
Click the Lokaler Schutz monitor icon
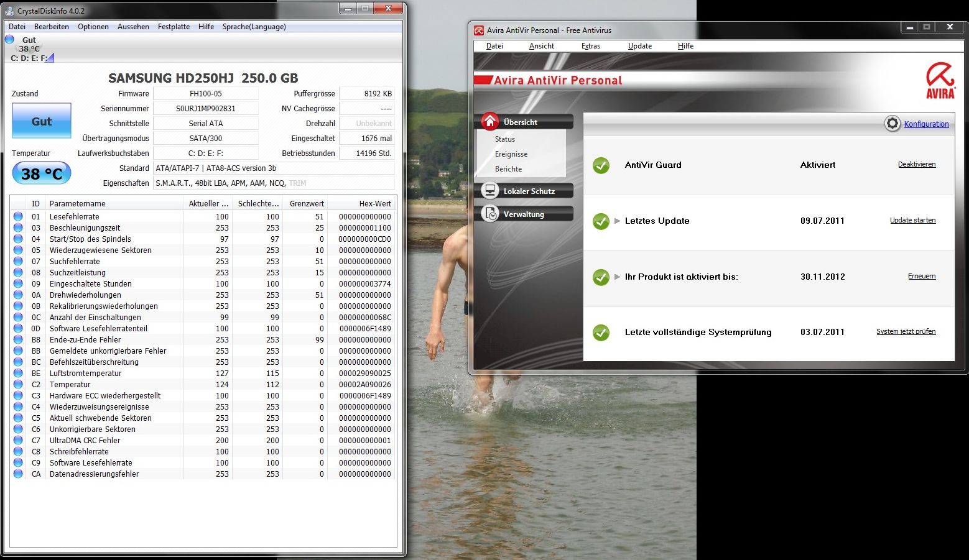click(490, 191)
